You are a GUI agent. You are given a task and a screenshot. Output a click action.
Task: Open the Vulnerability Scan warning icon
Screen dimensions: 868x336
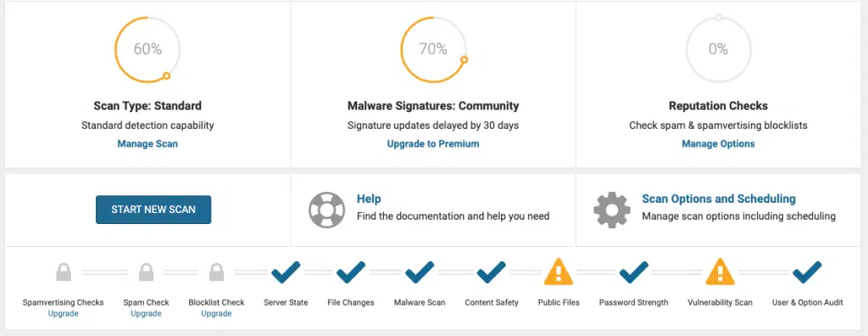(720, 272)
